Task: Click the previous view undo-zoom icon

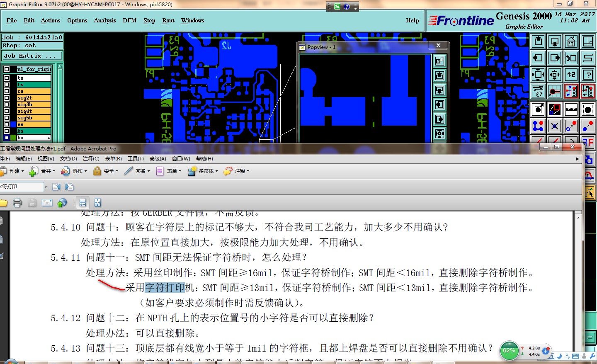Action: (571, 58)
